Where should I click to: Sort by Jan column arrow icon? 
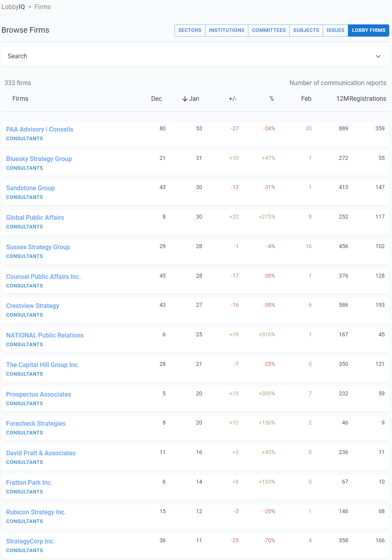coord(185,99)
